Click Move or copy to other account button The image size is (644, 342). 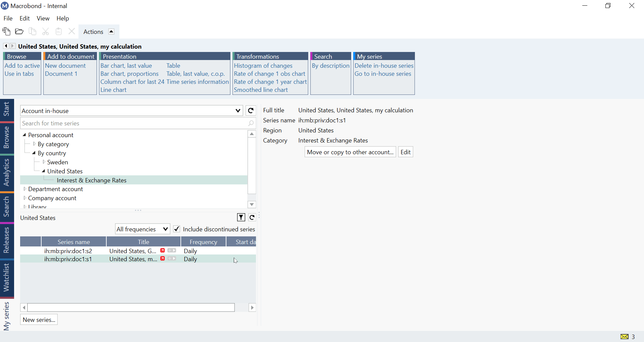click(350, 152)
